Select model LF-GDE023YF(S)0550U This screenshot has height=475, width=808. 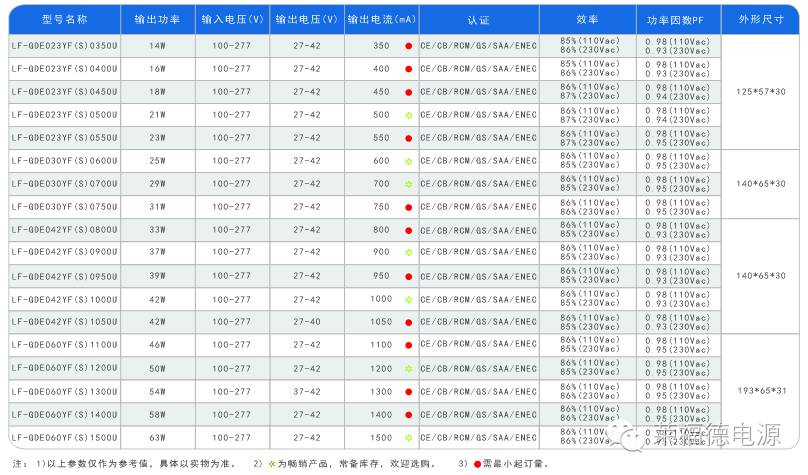click(64, 138)
